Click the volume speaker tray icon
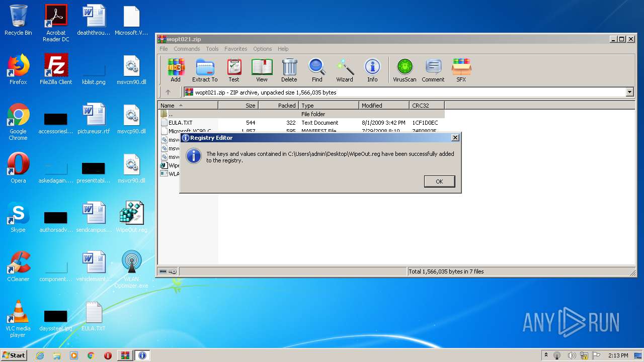This screenshot has height=362, width=644. pyautogui.click(x=572, y=355)
